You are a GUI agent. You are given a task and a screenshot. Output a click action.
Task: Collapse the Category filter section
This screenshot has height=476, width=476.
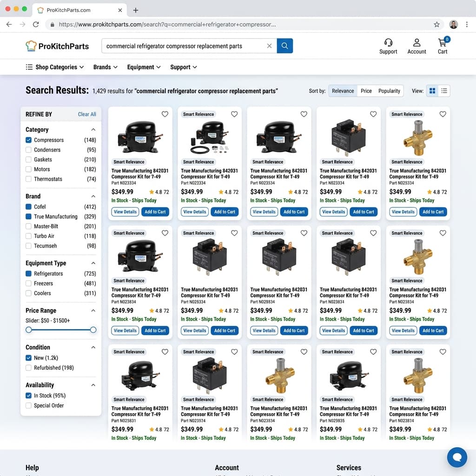(93, 130)
